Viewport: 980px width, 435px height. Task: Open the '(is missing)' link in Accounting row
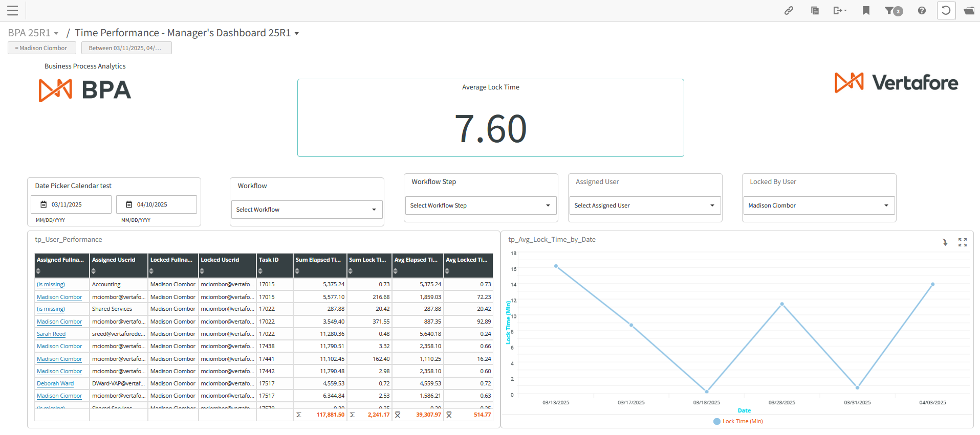(x=51, y=285)
